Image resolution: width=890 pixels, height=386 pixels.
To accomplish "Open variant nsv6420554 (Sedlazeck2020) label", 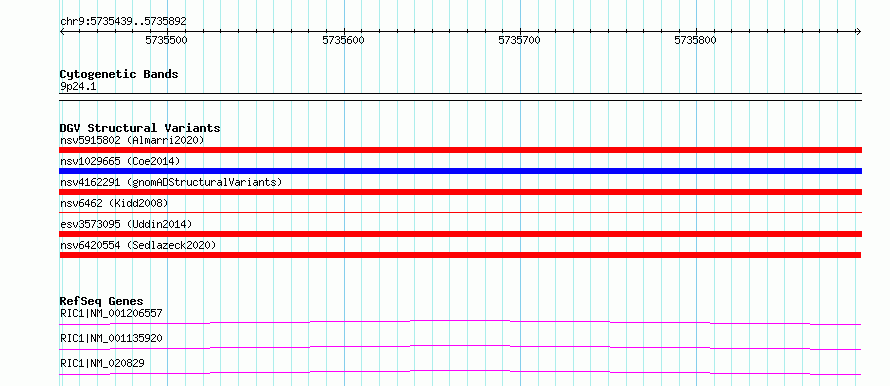I will 138,245.
